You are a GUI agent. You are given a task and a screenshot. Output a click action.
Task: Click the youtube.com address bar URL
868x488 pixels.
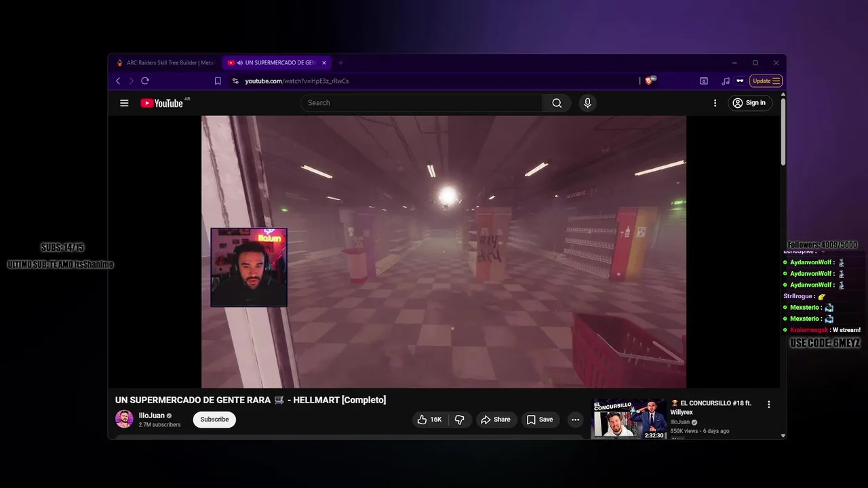point(297,81)
